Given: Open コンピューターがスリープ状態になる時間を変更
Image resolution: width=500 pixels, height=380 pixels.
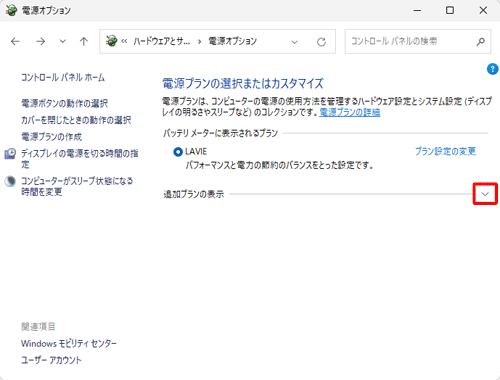Looking at the screenshot, I should point(77,186).
